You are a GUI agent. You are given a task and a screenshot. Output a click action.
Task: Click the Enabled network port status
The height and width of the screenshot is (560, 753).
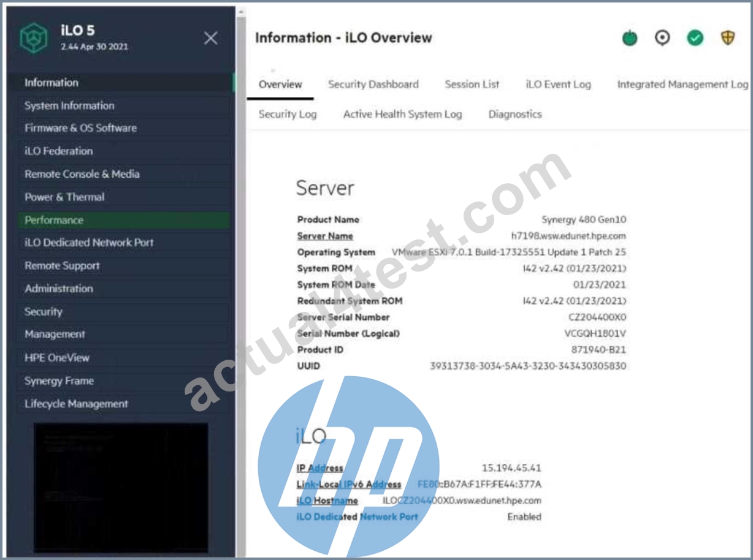[x=524, y=517]
